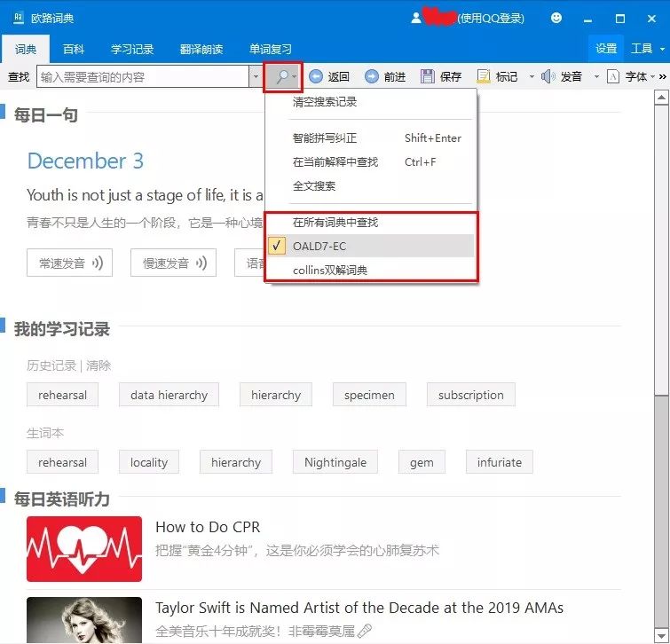Click 历史记录 link
This screenshot has height=644, width=670.
pyautogui.click(x=51, y=365)
